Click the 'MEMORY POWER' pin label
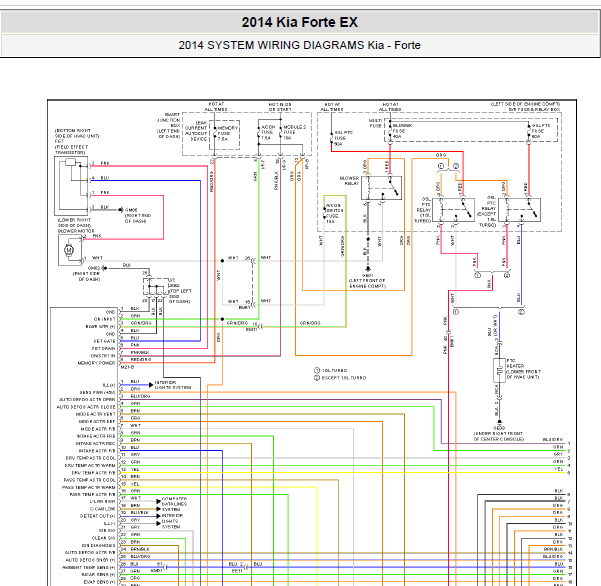This screenshot has height=586, width=601. (96, 363)
